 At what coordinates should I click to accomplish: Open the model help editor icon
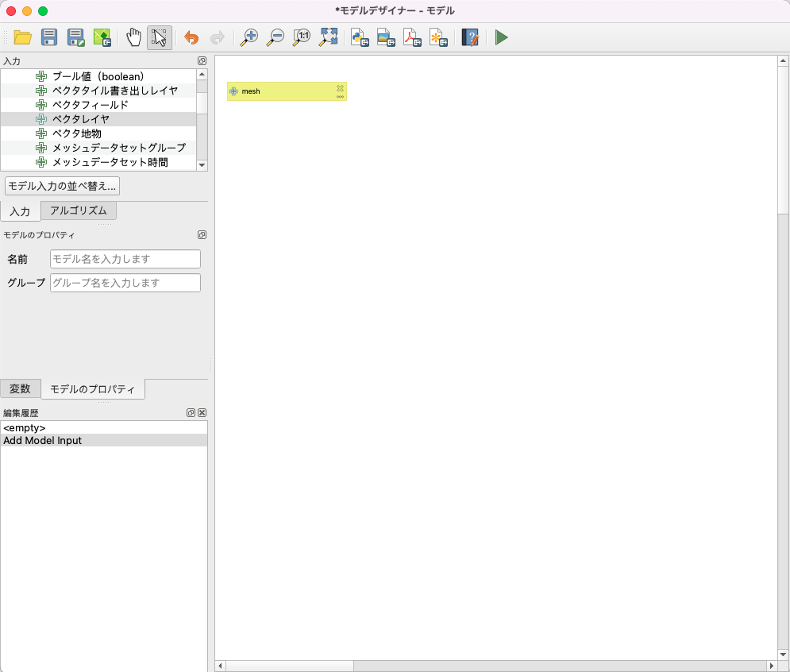point(470,37)
